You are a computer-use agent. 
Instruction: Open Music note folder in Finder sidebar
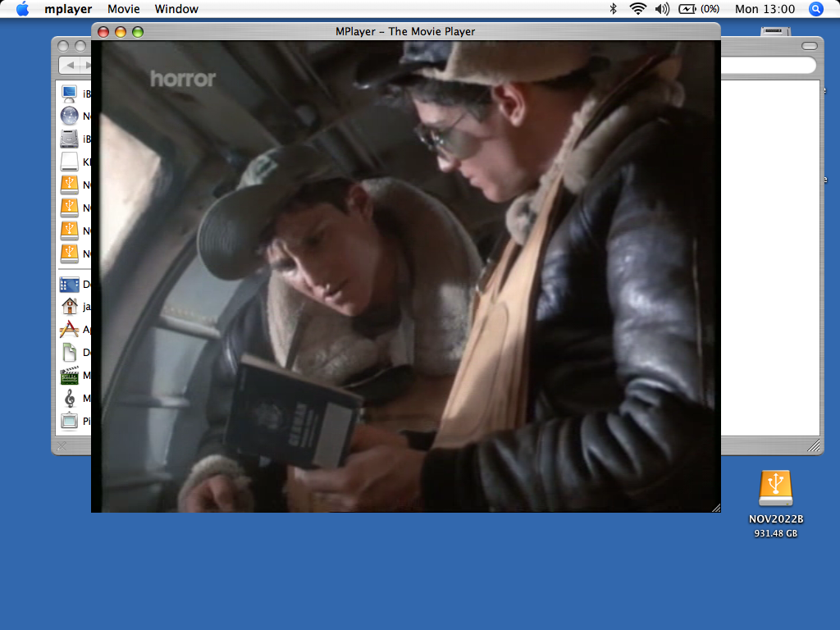[69, 398]
